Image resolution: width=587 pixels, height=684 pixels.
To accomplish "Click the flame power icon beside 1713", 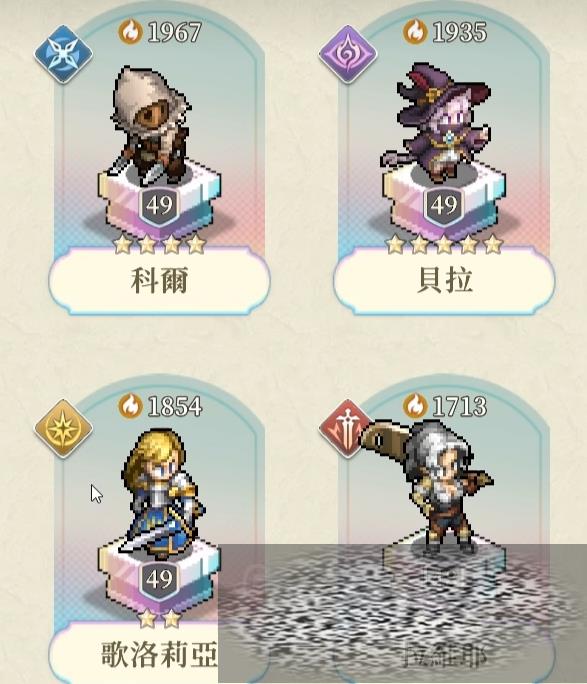I will pos(415,406).
